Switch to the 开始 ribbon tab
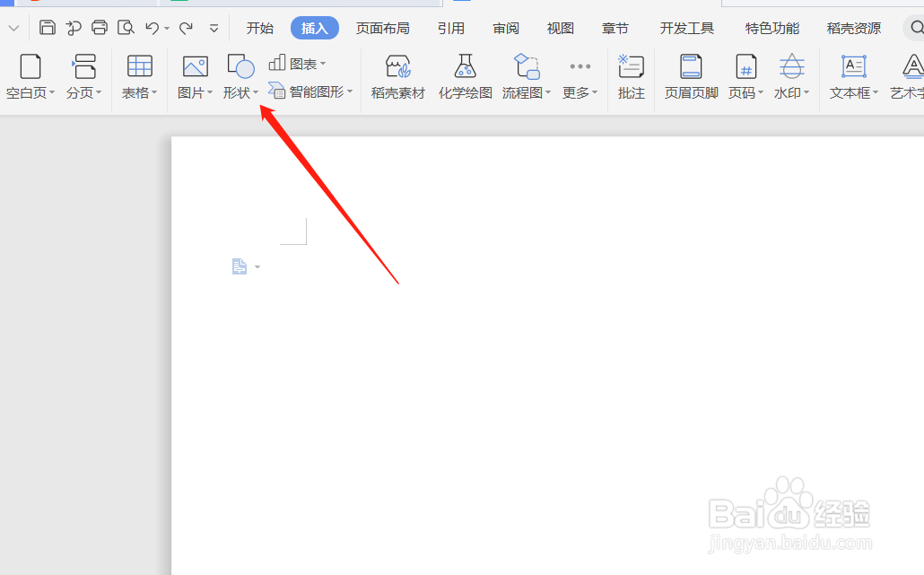Image resolution: width=924 pixels, height=575 pixels. [259, 27]
